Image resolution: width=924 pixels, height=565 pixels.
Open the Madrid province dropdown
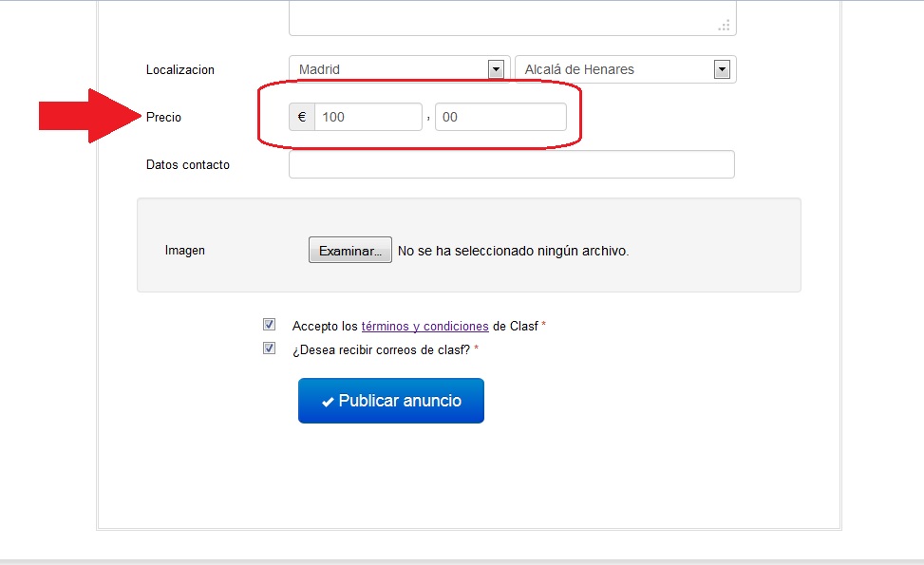(399, 69)
